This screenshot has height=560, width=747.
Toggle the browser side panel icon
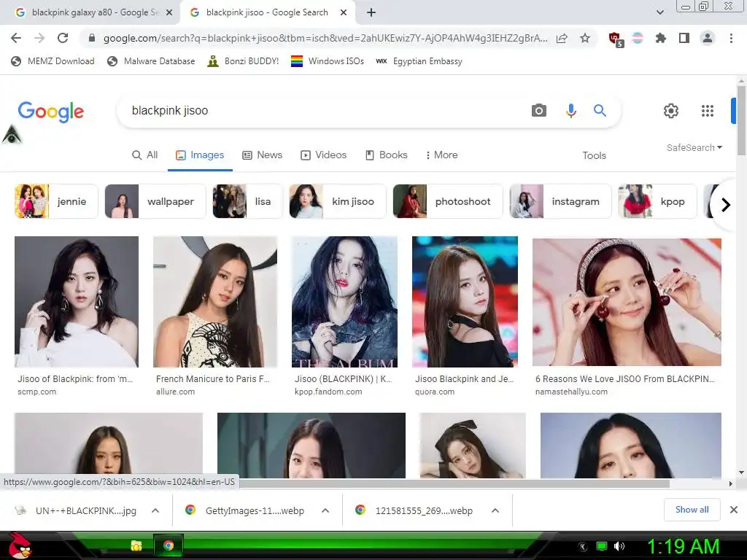point(684,38)
